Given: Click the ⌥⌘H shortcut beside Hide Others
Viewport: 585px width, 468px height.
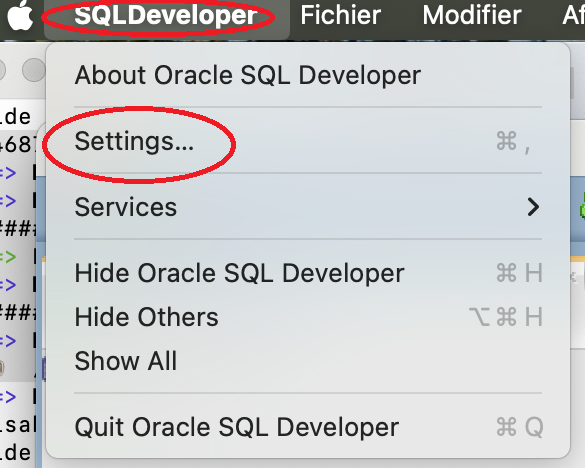Looking at the screenshot, I should [506, 317].
